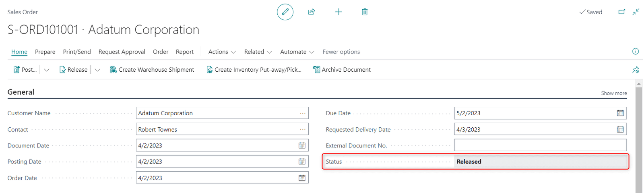Click the Show more link
644x193 pixels.
pyautogui.click(x=614, y=93)
